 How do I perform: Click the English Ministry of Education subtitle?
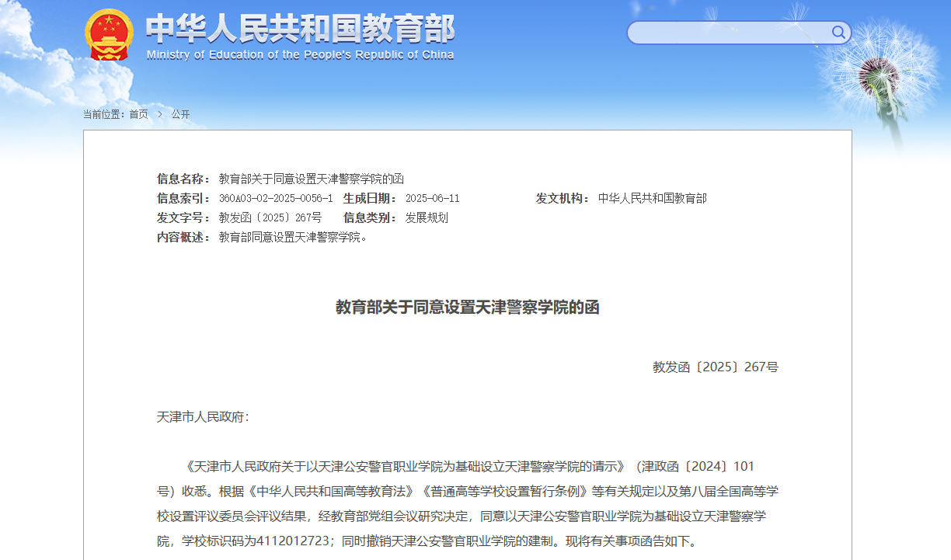[x=300, y=55]
